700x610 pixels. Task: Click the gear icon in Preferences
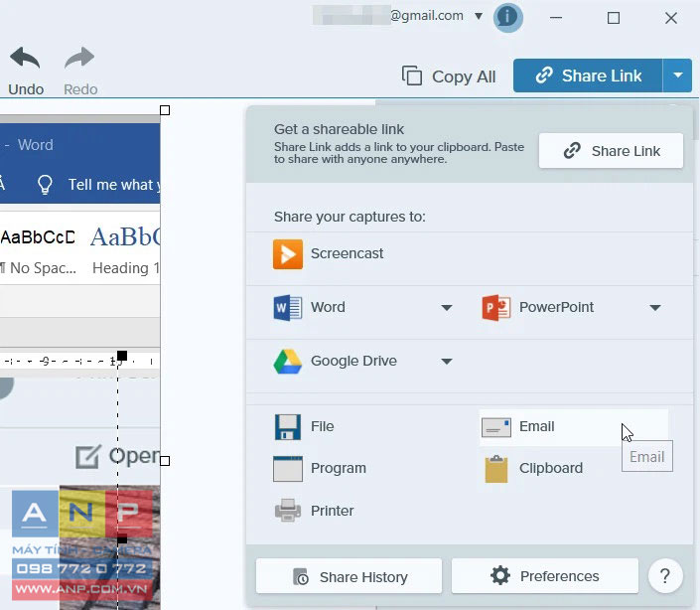[500, 575]
